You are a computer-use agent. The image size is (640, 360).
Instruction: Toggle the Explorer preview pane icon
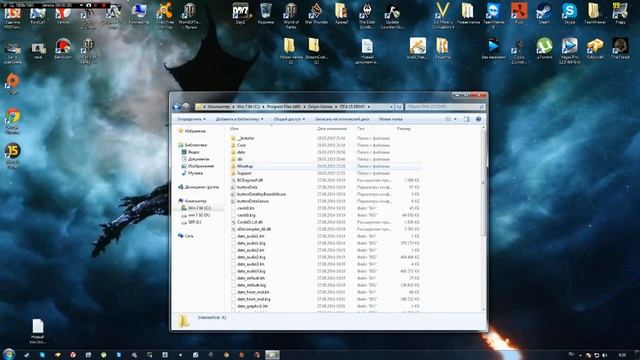coord(467,119)
